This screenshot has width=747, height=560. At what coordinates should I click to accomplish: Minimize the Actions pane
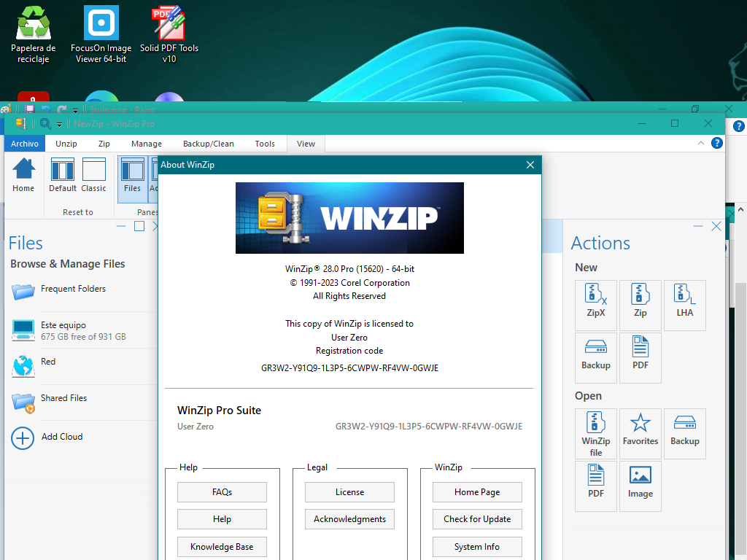[698, 226]
